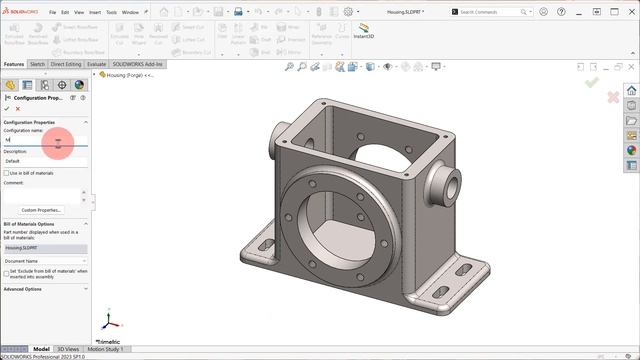Viewport: 640px width, 360px height.
Task: Open the View Settings dropdown arrow
Action: 444,67
